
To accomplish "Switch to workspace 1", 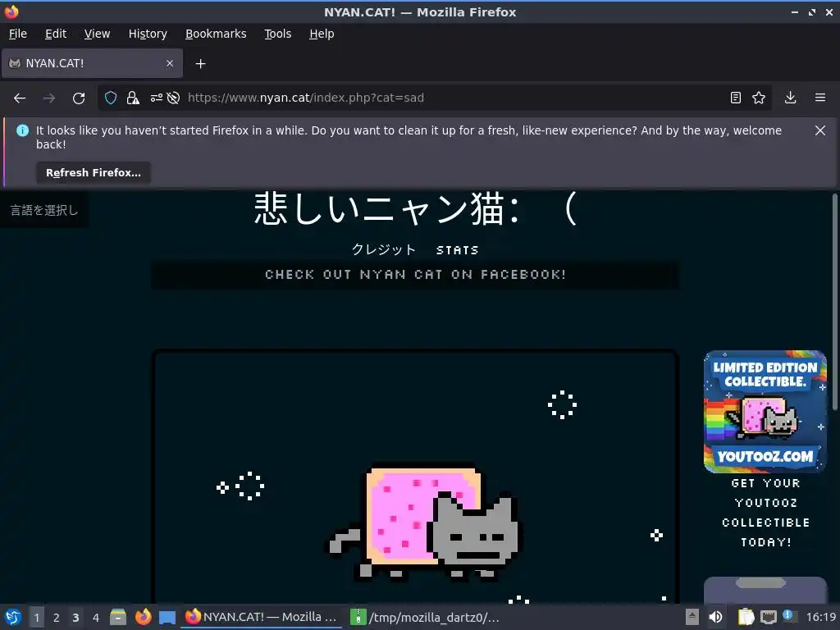I will point(36,617).
